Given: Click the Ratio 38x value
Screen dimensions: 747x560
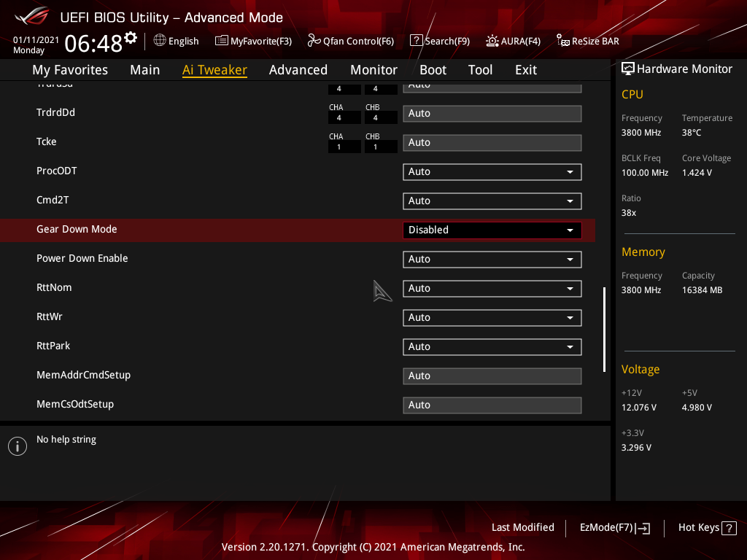Looking at the screenshot, I should point(628,213).
